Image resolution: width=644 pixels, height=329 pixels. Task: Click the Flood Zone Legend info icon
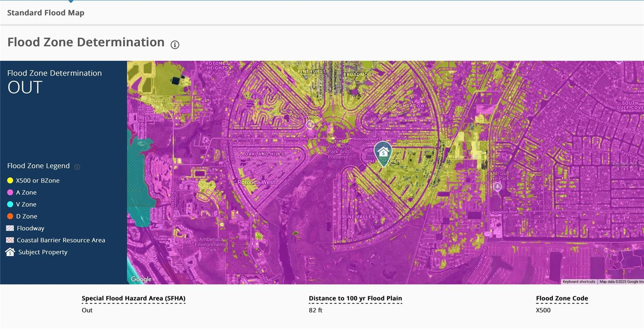coord(77,167)
